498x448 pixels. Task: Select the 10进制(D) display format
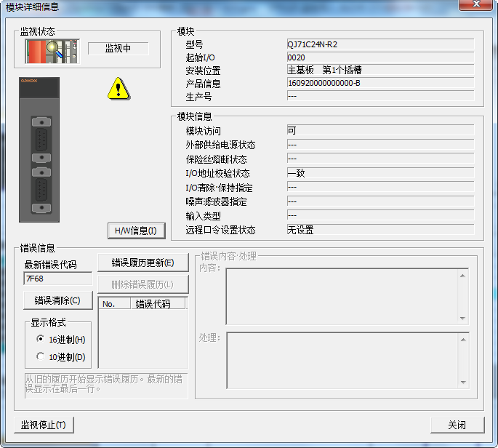coord(40,356)
